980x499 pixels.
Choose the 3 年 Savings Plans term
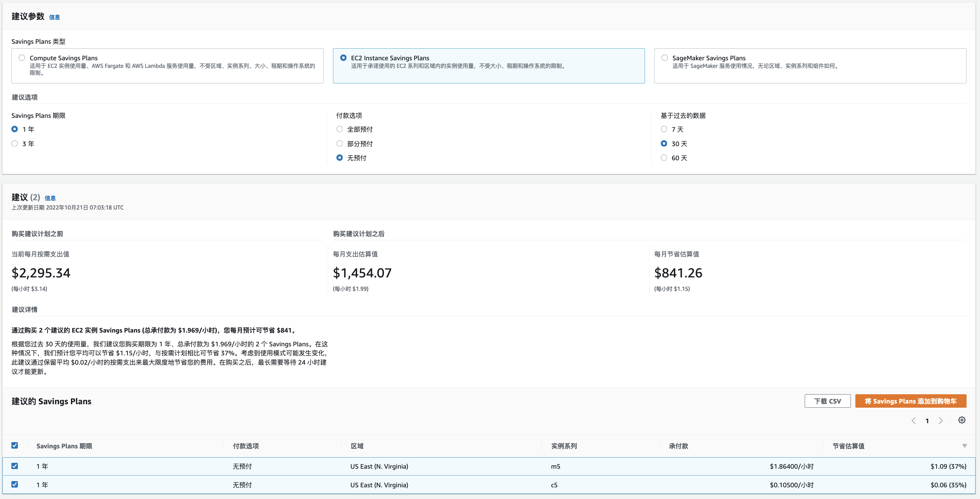[x=14, y=143]
